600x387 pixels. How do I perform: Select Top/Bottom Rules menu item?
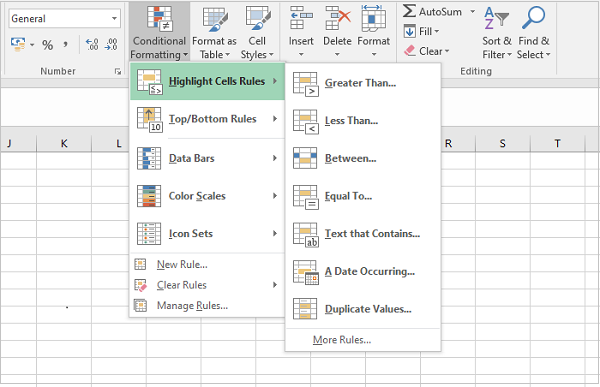coord(207,119)
